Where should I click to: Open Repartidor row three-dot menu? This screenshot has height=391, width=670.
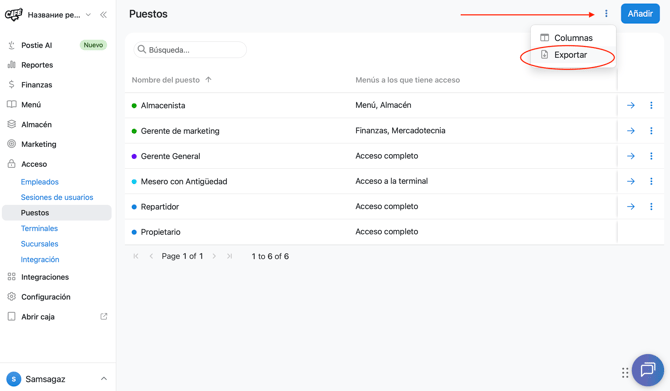(651, 206)
